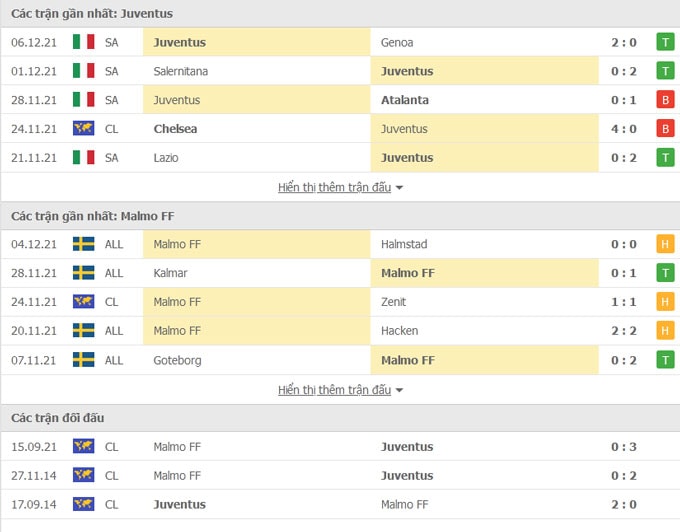Open the Hacken team name
The width and height of the screenshot is (680, 532).
[399, 331]
